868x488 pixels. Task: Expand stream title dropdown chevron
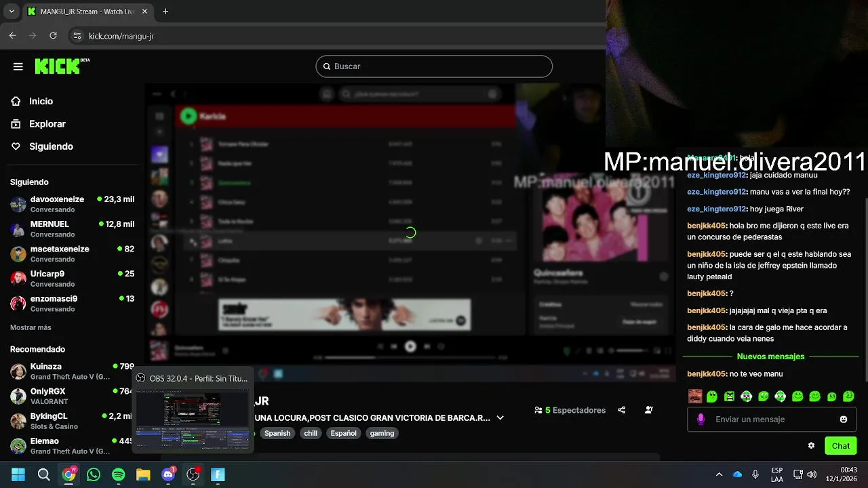[500, 418]
